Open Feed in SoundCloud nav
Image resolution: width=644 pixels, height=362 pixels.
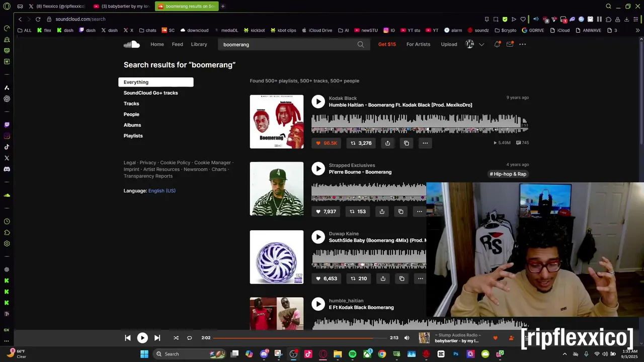click(x=178, y=44)
